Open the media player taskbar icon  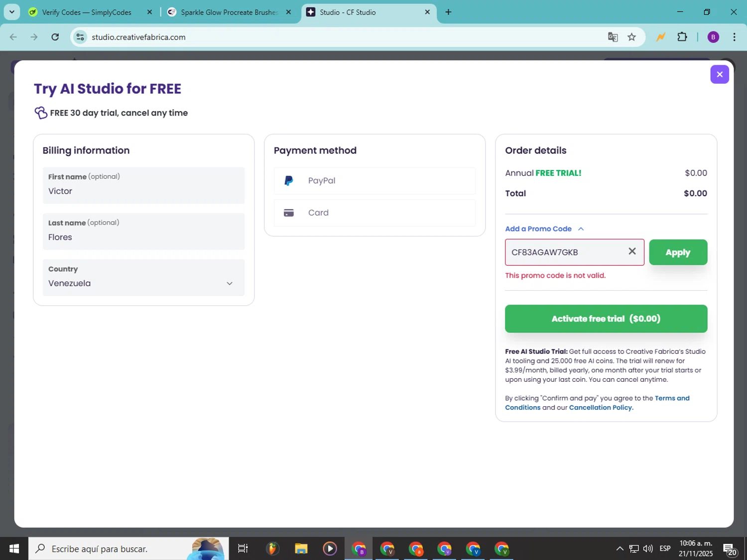point(330,549)
